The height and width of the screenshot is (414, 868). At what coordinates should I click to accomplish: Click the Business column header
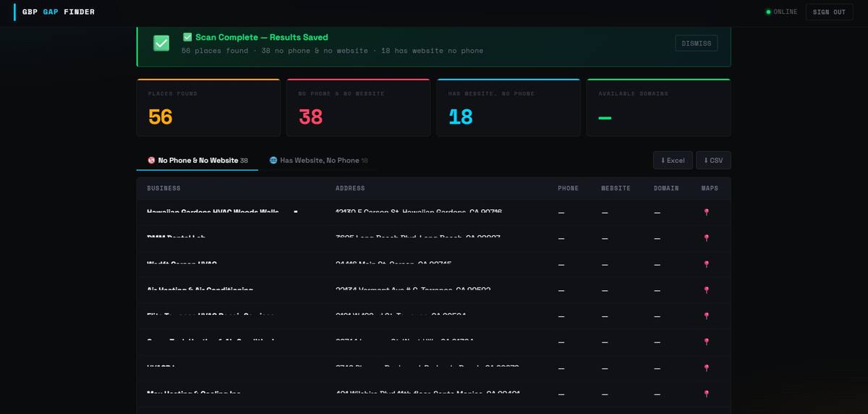[163, 188]
